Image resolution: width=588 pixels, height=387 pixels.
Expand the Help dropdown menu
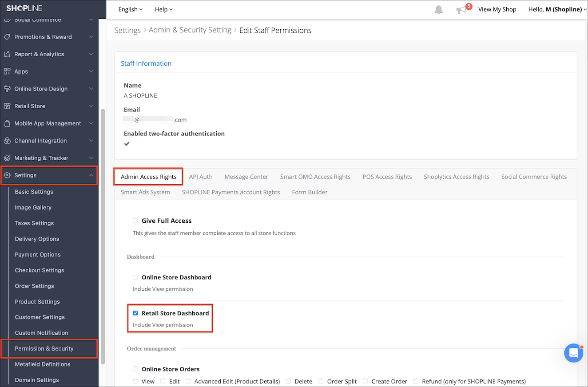click(164, 9)
